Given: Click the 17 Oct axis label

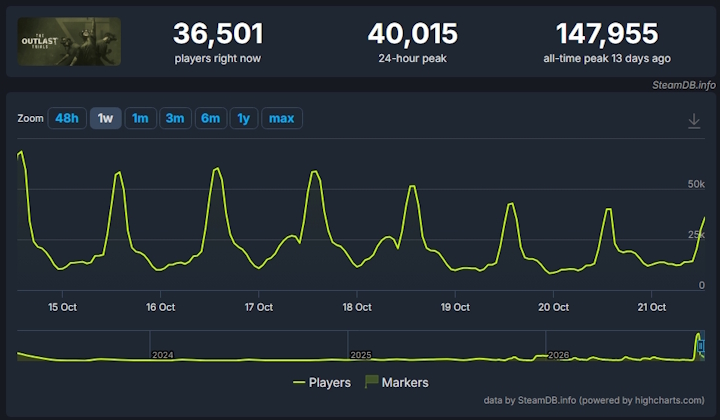Looking at the screenshot, I should coord(259,307).
